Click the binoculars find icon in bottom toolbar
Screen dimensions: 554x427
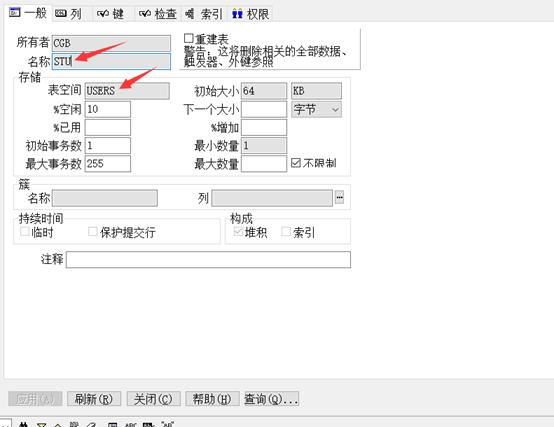click(x=23, y=424)
